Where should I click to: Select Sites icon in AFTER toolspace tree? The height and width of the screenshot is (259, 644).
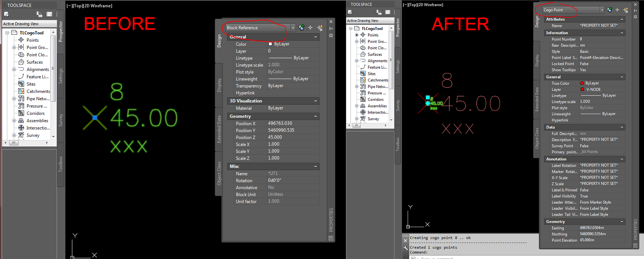pyautogui.click(x=363, y=74)
